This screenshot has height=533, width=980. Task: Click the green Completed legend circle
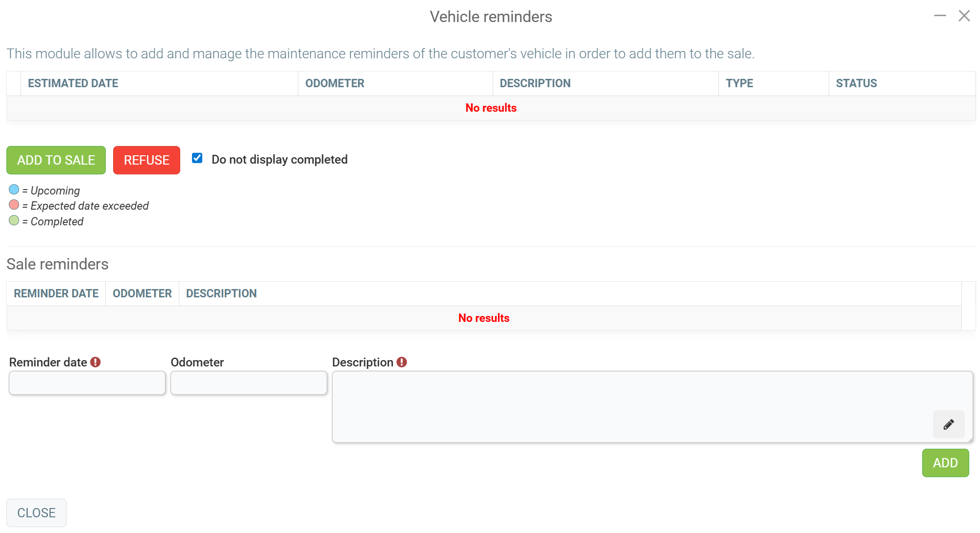click(x=14, y=220)
